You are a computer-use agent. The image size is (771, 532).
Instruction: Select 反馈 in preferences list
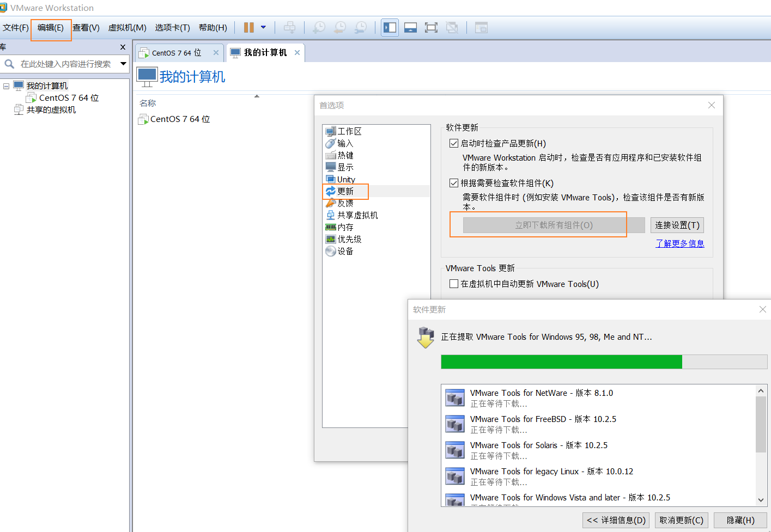(x=345, y=203)
